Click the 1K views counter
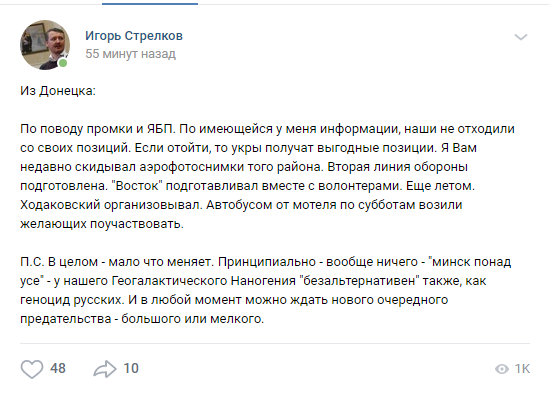This screenshot has height=393, width=549. click(522, 369)
